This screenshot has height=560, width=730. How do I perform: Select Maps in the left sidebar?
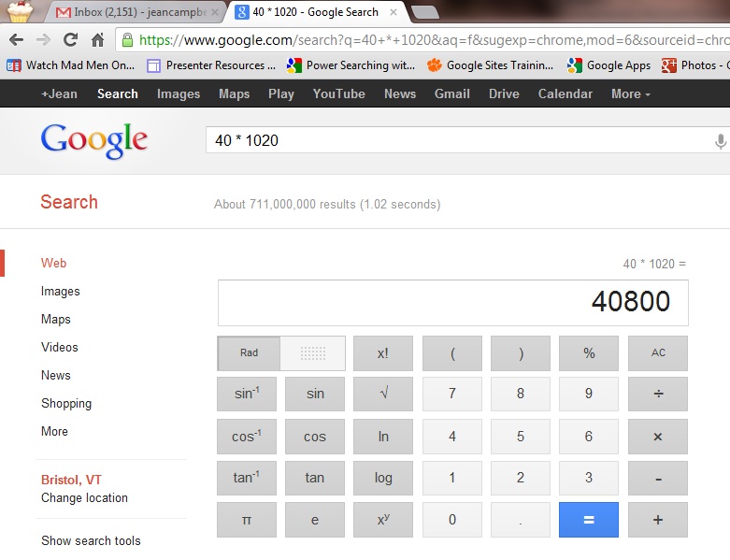56,320
